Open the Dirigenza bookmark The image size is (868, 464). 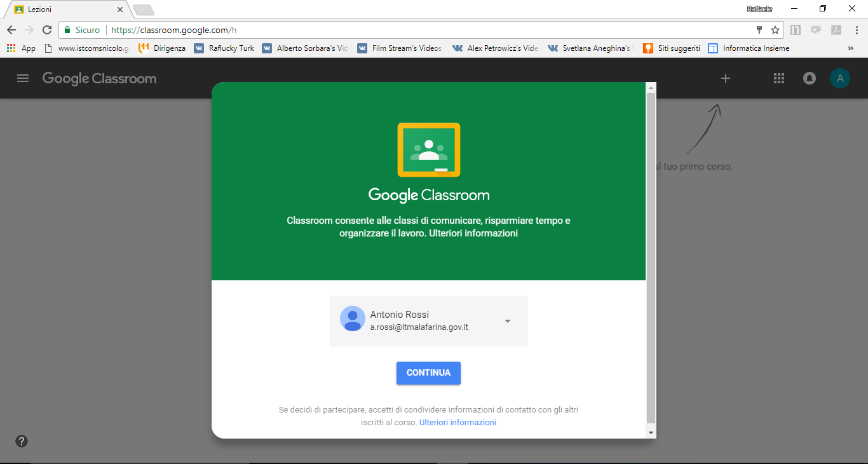coord(163,48)
